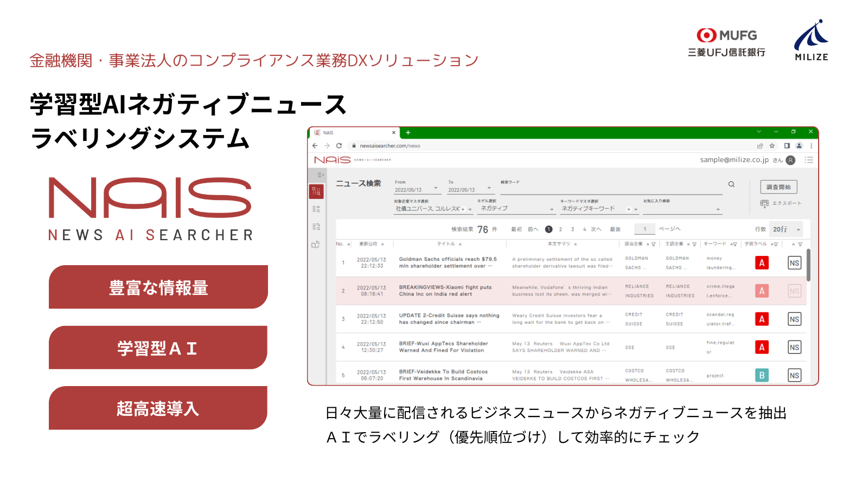Image resolution: width=868 pixels, height=488 pixels.
Task: Click the magnifier search icon
Action: [731, 184]
